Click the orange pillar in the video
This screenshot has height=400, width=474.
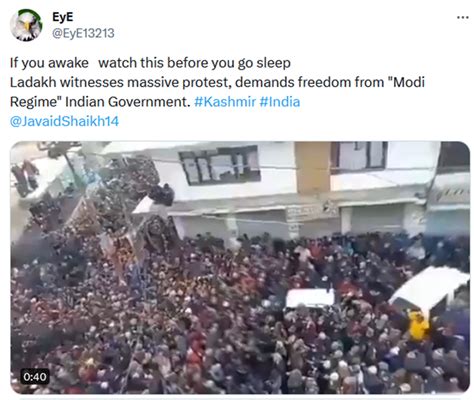coord(312,167)
